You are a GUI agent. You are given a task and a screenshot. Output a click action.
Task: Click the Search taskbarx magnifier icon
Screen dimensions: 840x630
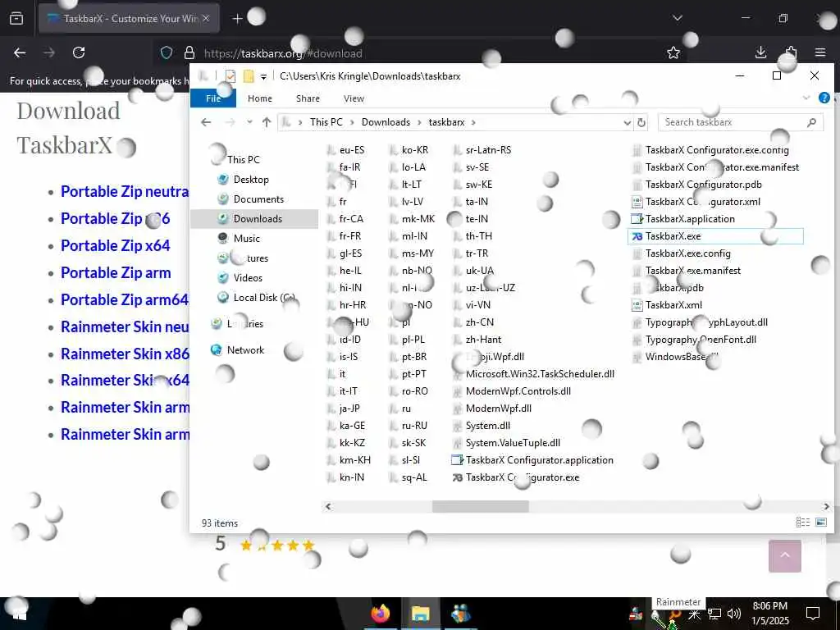point(811,123)
